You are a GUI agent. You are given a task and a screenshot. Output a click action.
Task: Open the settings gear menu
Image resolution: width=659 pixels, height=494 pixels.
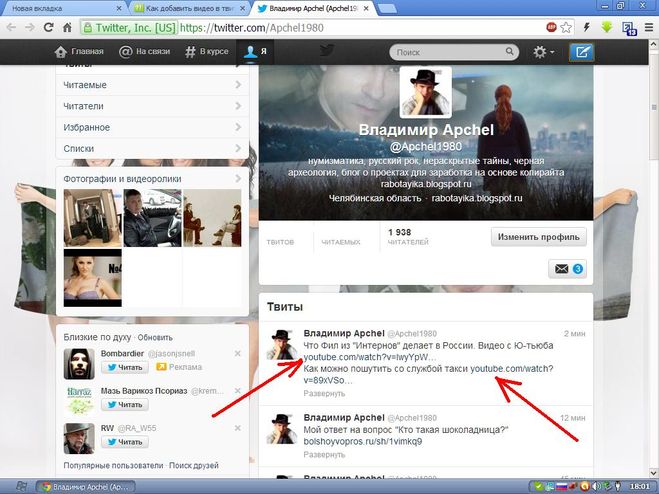tap(543, 52)
